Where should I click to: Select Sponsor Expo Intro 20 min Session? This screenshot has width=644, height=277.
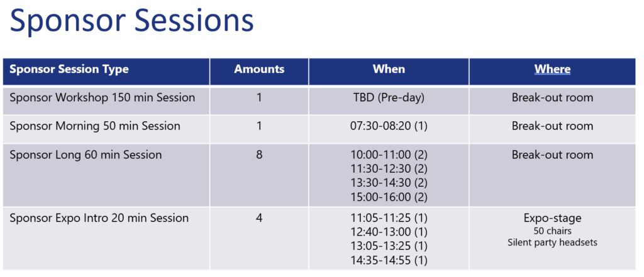click(99, 218)
